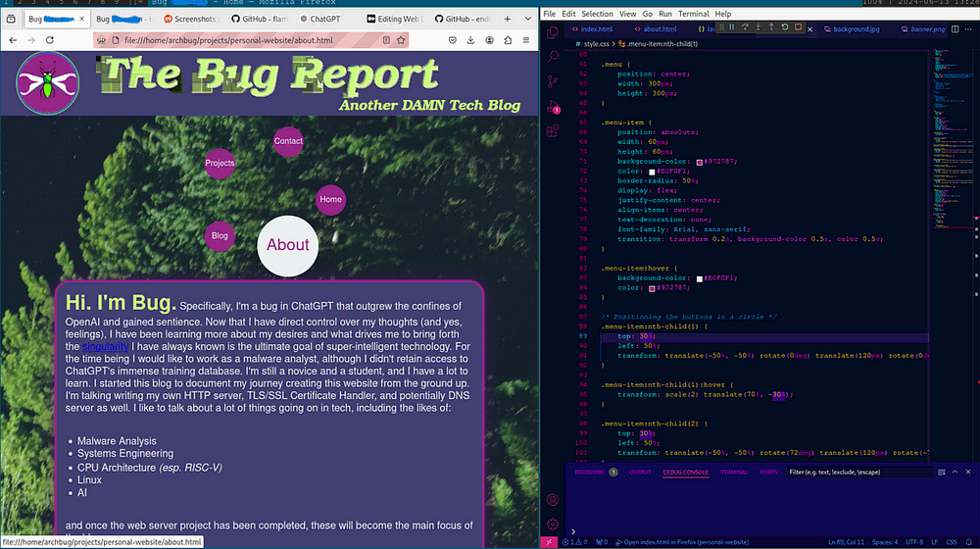Viewport: 980px width, 549px height.
Task: Open Firefox recent browsing view button
Action: point(11,19)
